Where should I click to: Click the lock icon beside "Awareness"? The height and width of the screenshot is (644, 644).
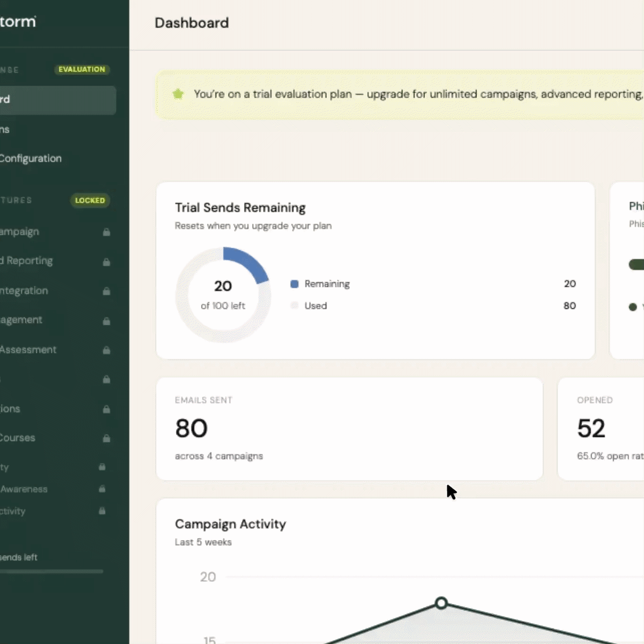point(102,489)
